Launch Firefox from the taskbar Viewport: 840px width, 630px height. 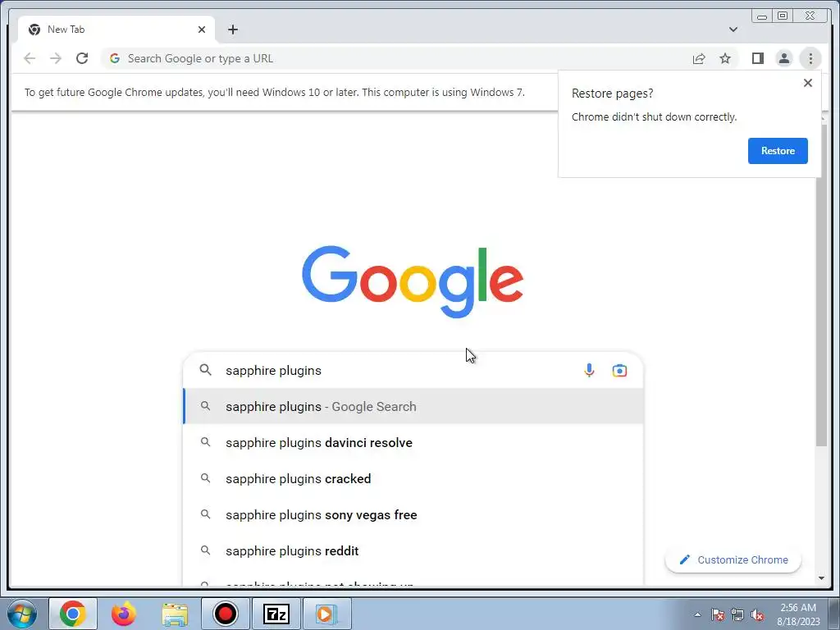point(124,614)
